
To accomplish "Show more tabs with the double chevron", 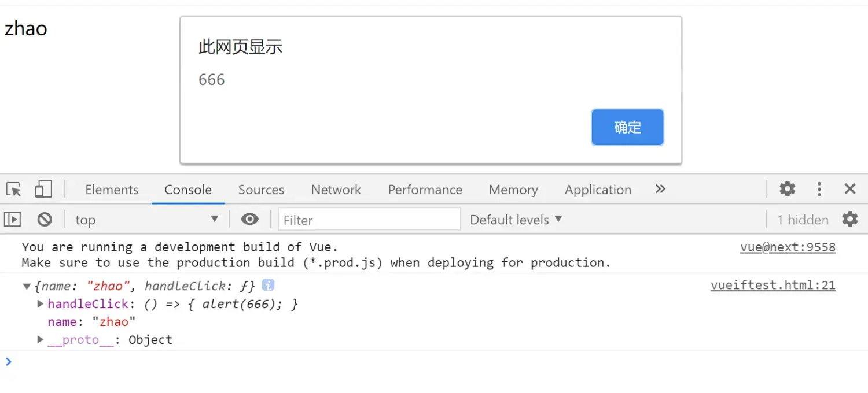I will pyautogui.click(x=660, y=189).
